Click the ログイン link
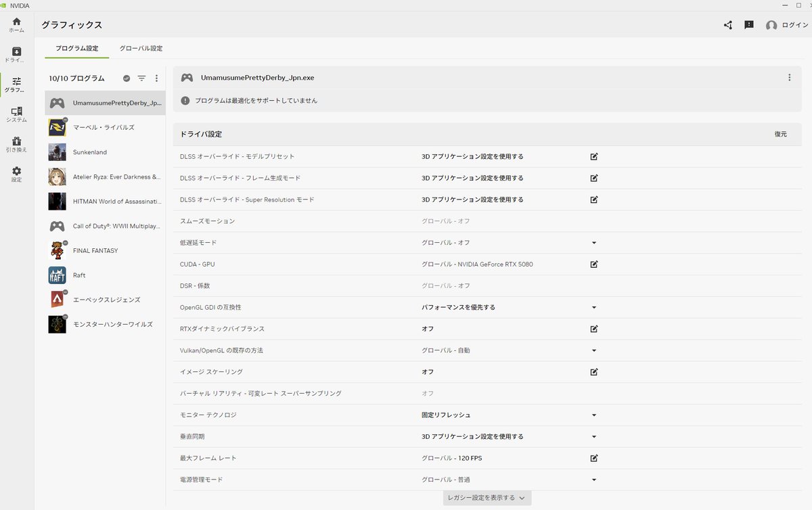 [x=795, y=25]
